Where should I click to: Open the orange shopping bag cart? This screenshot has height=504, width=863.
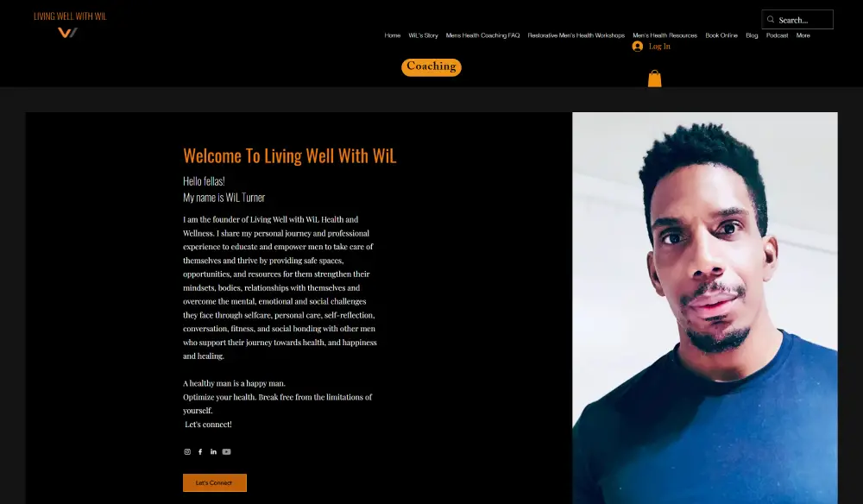click(654, 79)
